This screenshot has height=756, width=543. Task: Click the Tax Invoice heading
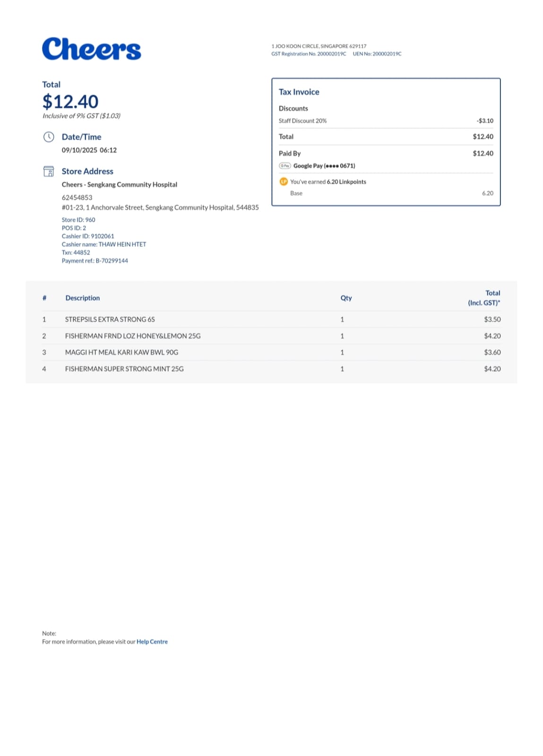pos(299,92)
